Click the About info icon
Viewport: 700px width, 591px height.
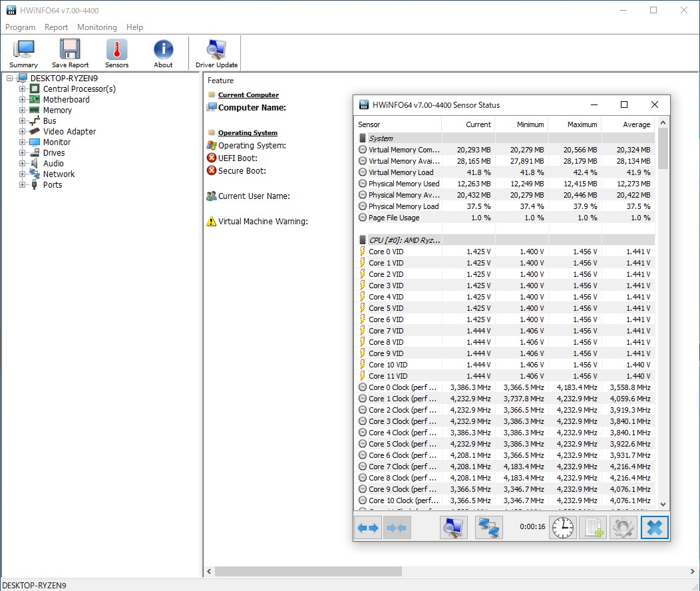(163, 53)
